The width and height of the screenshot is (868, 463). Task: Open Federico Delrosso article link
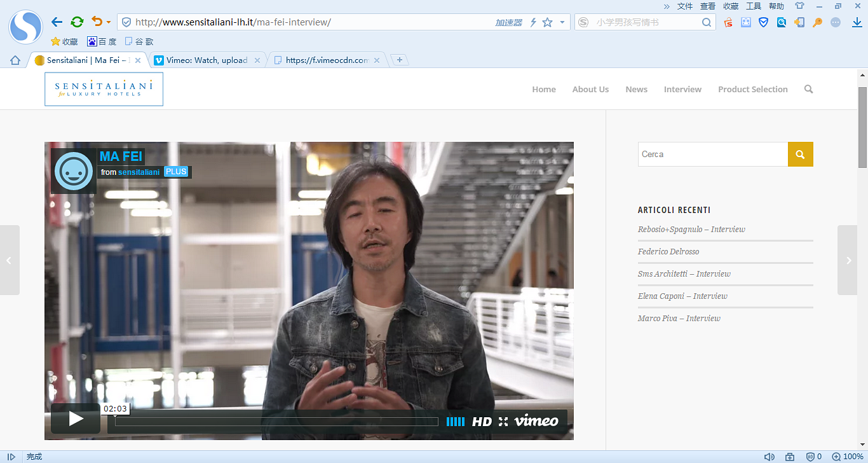668,252
